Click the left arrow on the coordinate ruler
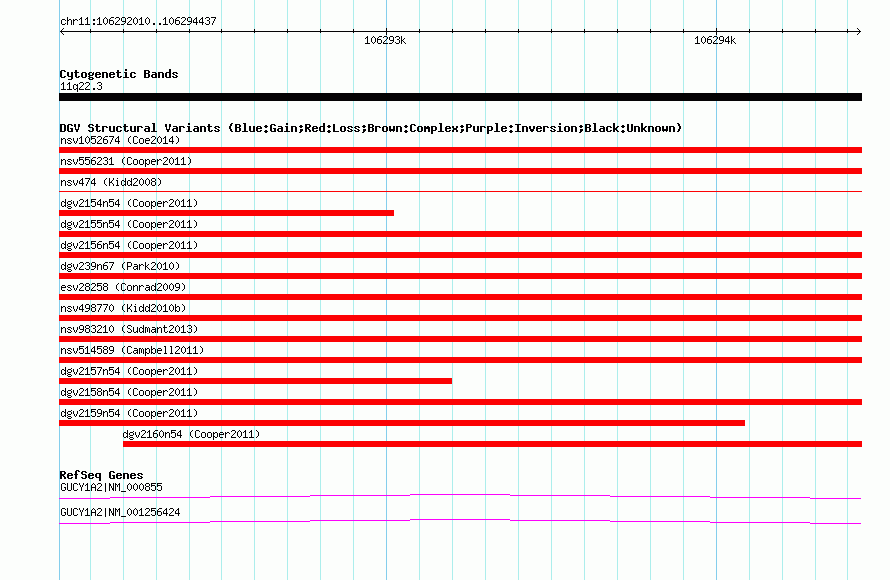Screen dimensions: 890x580 pos(62,31)
